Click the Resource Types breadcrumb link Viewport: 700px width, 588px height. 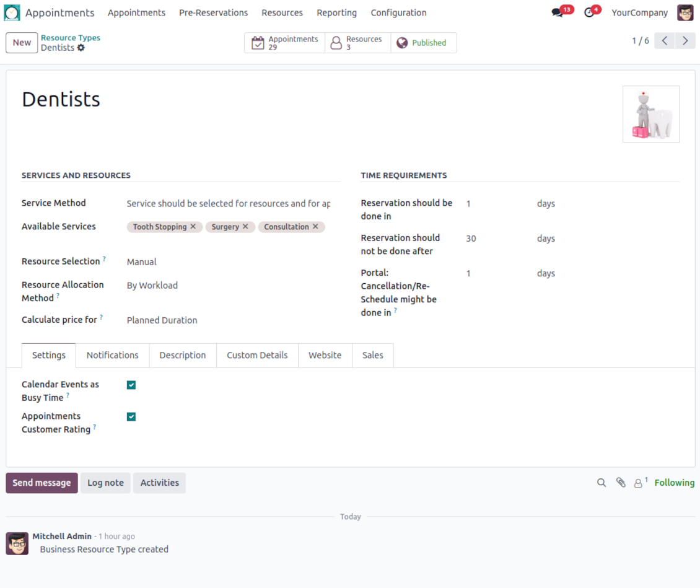[71, 38]
